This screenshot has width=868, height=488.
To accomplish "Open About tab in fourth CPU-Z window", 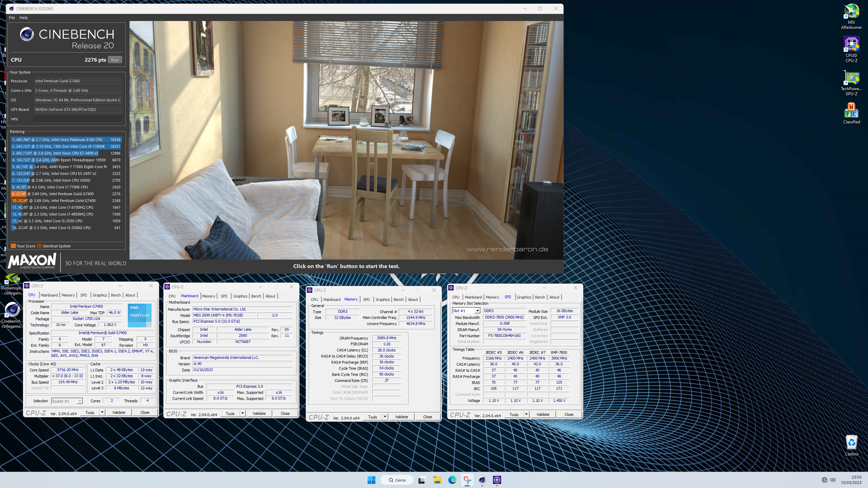I will (x=554, y=297).
